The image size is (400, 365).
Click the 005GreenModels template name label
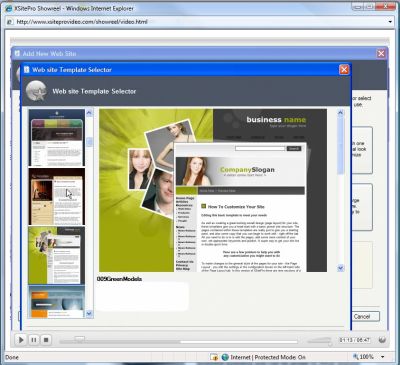[x=119, y=279]
